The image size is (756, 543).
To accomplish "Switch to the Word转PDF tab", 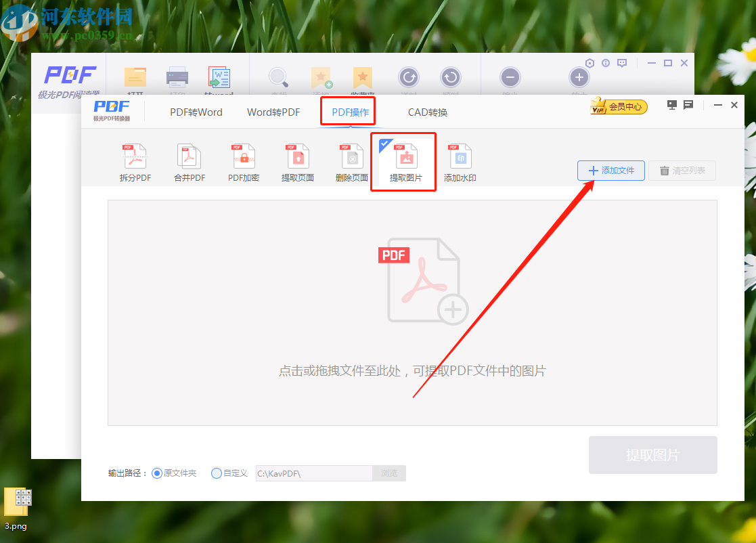I will point(273,112).
